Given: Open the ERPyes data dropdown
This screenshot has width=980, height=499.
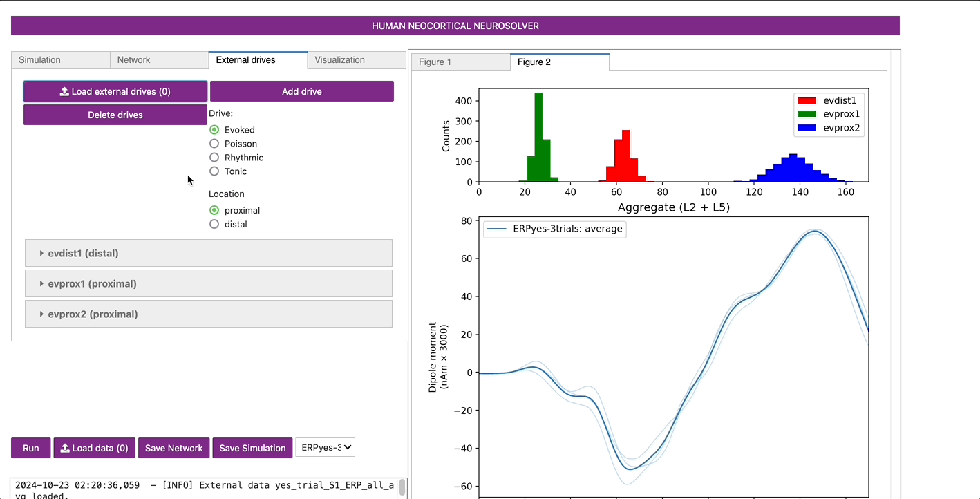Looking at the screenshot, I should click(325, 448).
